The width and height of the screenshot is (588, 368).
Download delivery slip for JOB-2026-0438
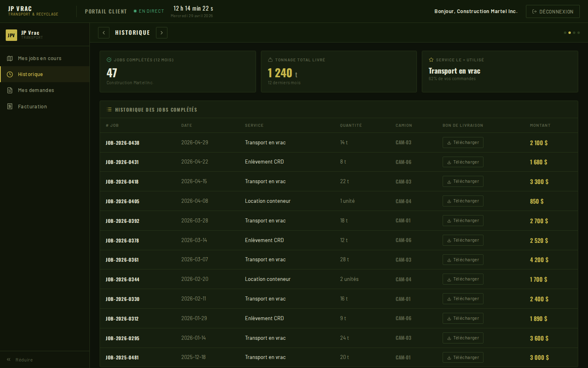tap(463, 143)
